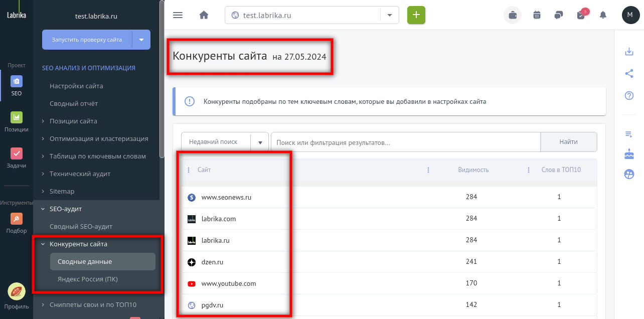Click the add-to-list icon on right panel
The width and height of the screenshot is (644, 319).
(x=629, y=134)
